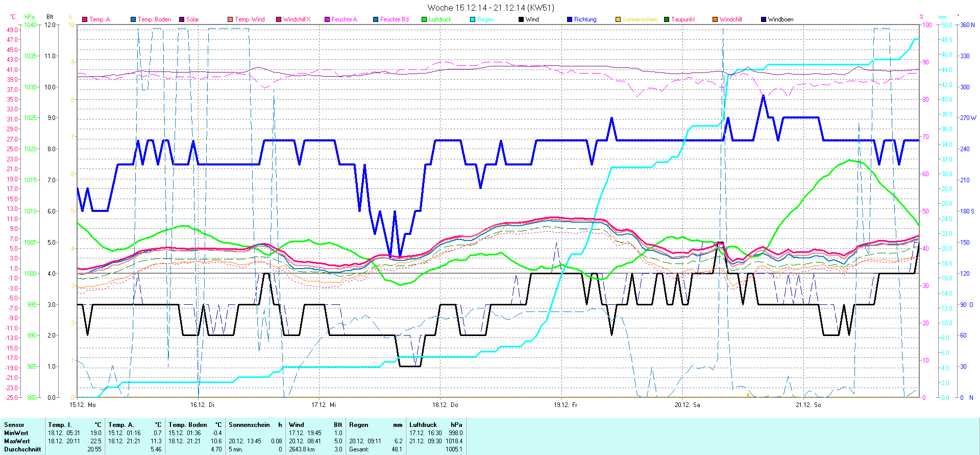The height and width of the screenshot is (455, 980).
Task: Click the Windböen legend label
Action: pyautogui.click(x=780, y=19)
